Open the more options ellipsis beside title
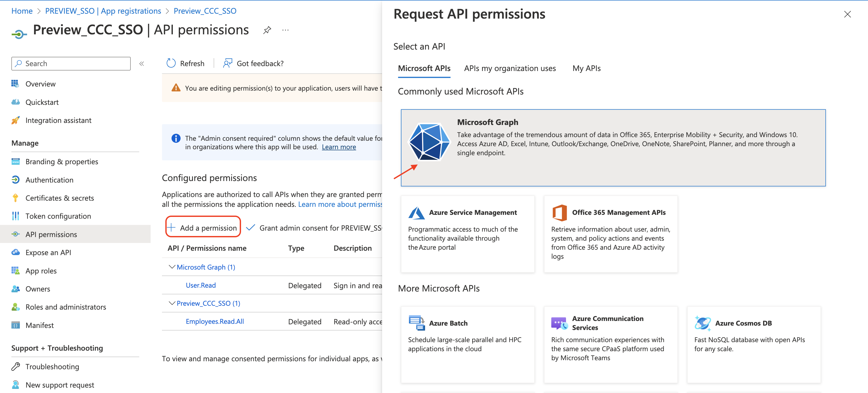Viewport: 868px width, 393px height. click(285, 30)
